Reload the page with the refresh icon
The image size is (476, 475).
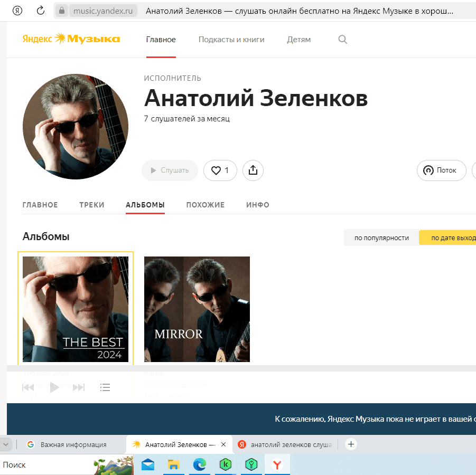pyautogui.click(x=40, y=11)
